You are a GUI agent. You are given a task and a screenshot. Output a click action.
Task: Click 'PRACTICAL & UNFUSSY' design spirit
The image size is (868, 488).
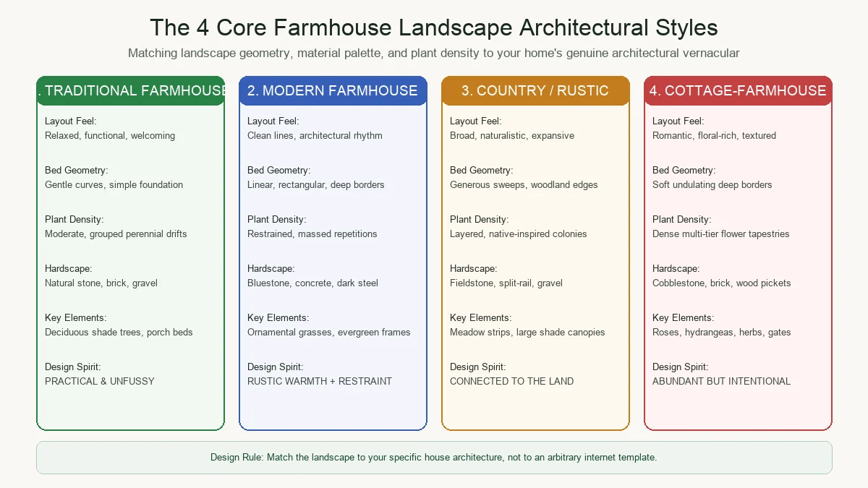[100, 381]
